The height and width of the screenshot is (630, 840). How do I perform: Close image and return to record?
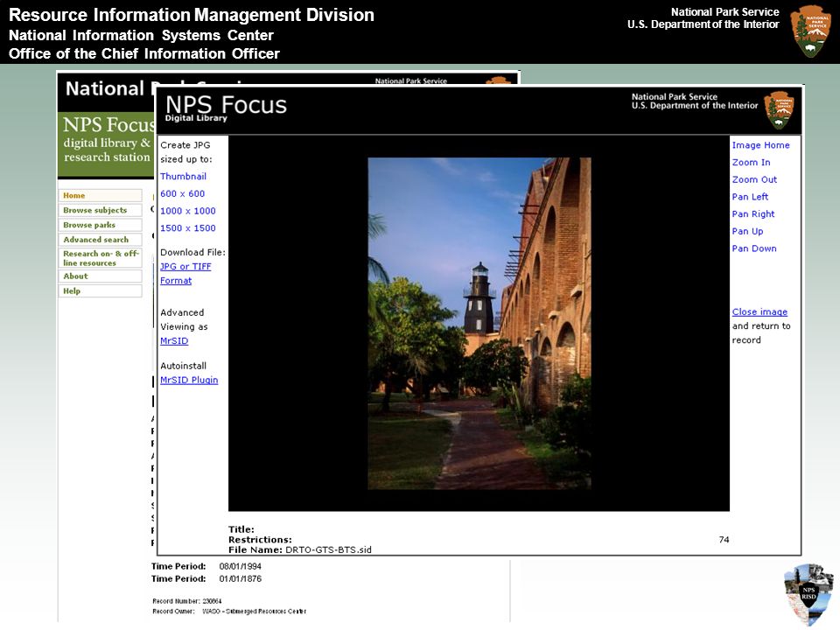click(759, 311)
